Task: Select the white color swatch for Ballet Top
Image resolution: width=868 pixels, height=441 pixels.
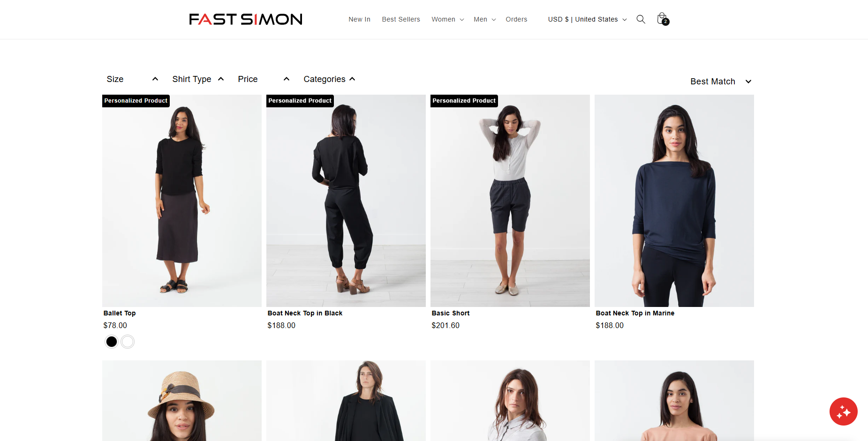Action: 128,342
